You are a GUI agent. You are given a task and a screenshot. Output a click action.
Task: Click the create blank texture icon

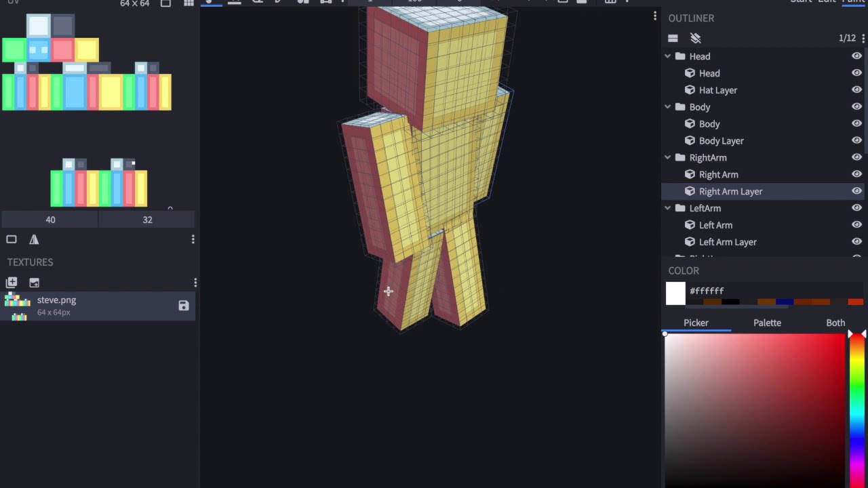(x=12, y=283)
